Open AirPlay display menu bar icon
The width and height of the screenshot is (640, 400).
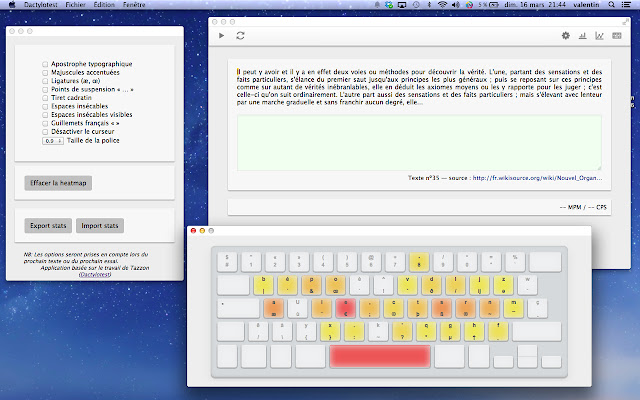click(x=402, y=4)
